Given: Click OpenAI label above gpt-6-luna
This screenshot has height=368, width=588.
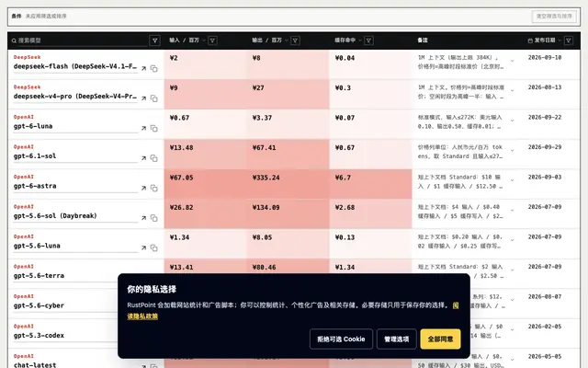Looking at the screenshot, I should (24, 117).
